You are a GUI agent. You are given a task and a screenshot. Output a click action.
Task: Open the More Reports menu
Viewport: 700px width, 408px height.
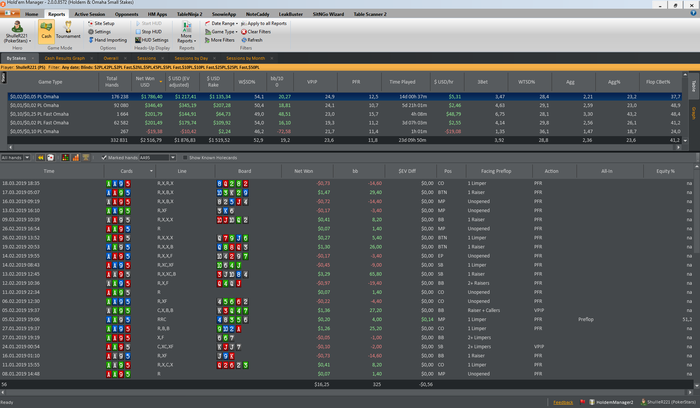pos(187,32)
